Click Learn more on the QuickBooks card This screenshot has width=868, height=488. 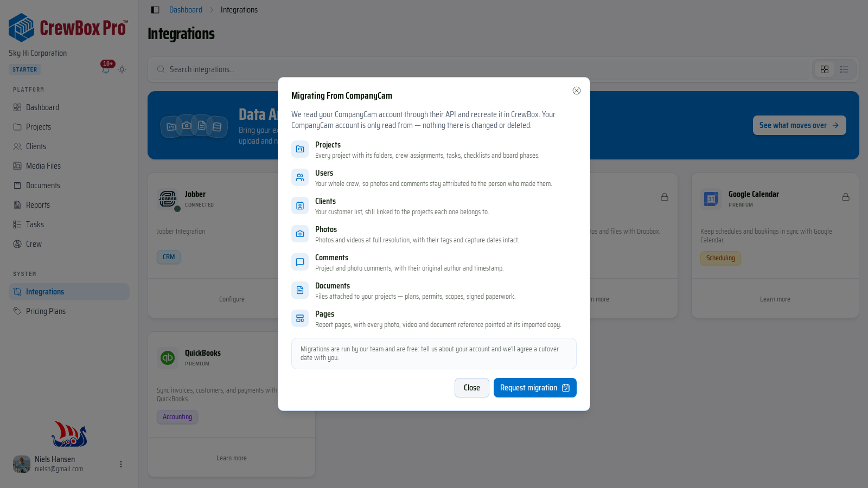pyautogui.click(x=232, y=458)
